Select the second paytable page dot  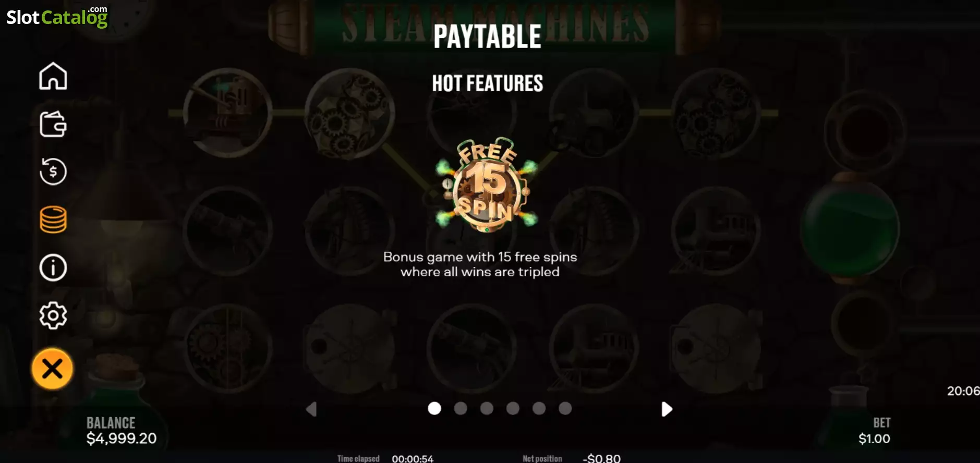pos(461,408)
